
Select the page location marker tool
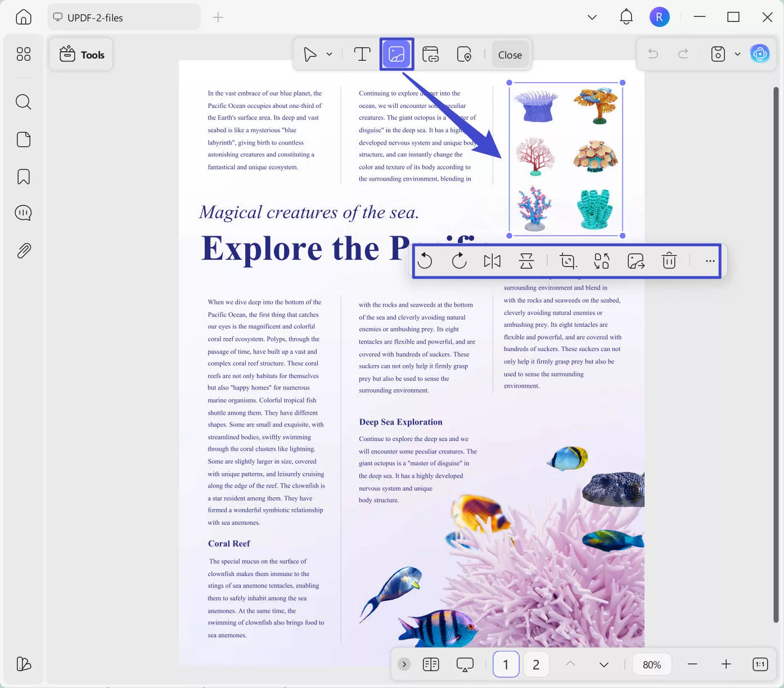point(464,55)
